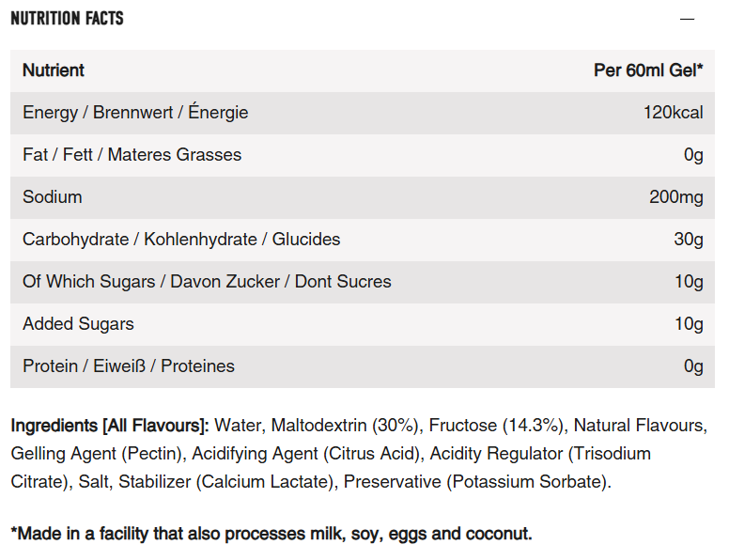Click the 0g protein value

pyautogui.click(x=693, y=366)
